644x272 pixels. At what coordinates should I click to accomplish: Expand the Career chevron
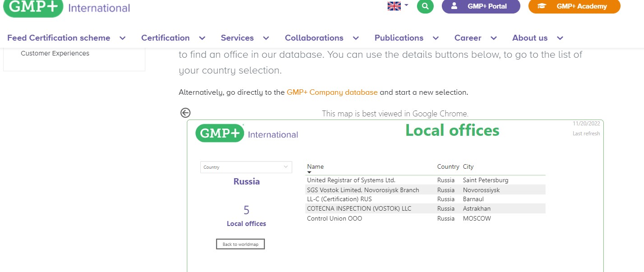click(x=494, y=38)
